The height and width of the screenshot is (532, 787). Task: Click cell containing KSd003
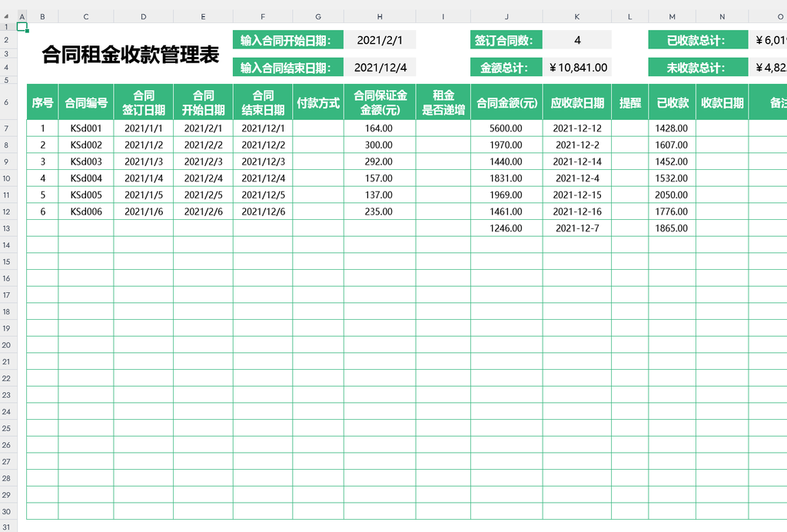86,161
